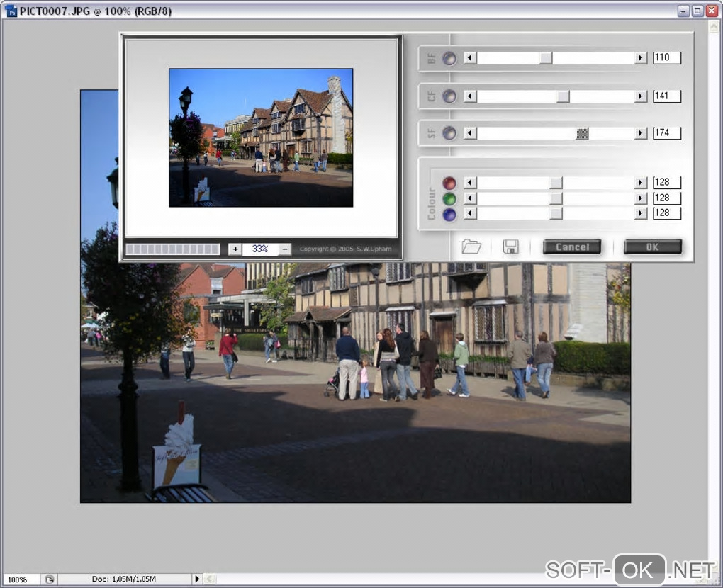Viewport: 723px width, 588px height.
Task: Zoom out preview with the minus button
Action: click(x=285, y=249)
